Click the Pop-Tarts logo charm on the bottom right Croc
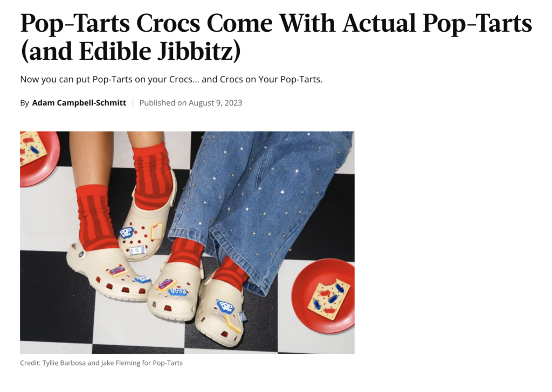 [225, 306]
